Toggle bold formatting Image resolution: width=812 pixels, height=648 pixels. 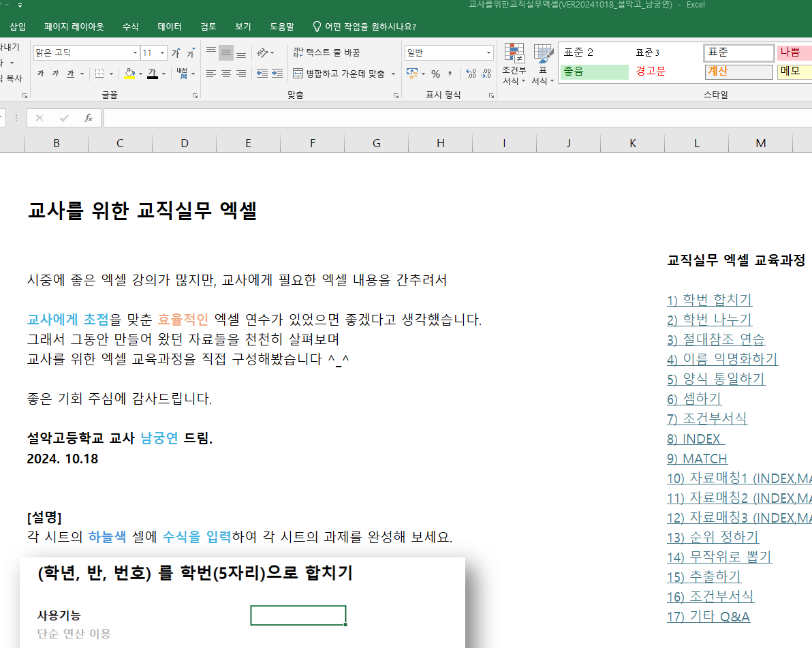click(x=40, y=74)
